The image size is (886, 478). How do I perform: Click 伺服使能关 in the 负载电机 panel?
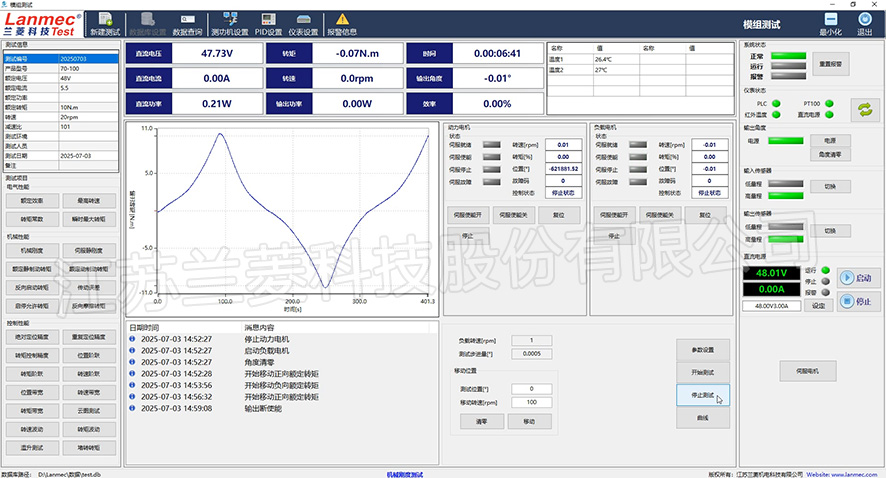660,215
